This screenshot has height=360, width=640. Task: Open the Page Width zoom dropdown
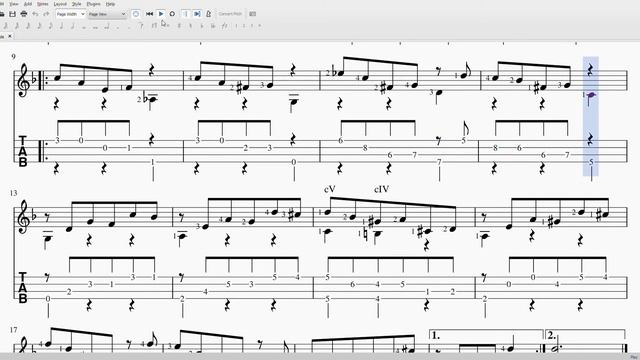pos(70,14)
